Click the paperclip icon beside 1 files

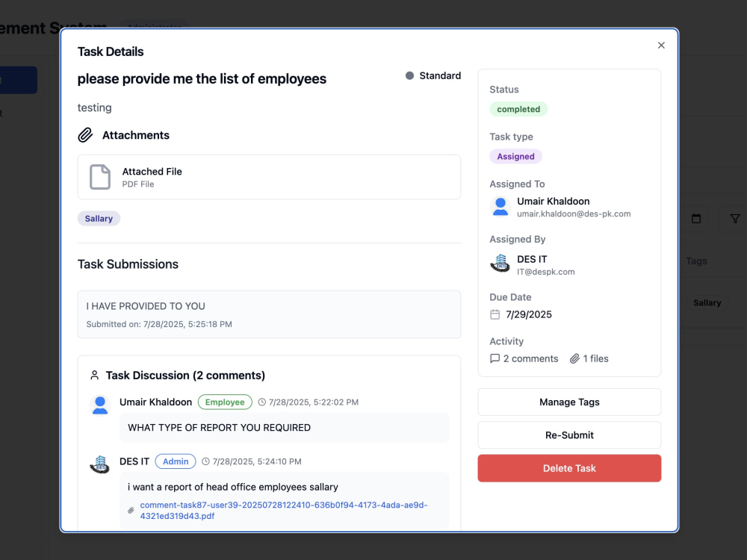point(575,358)
